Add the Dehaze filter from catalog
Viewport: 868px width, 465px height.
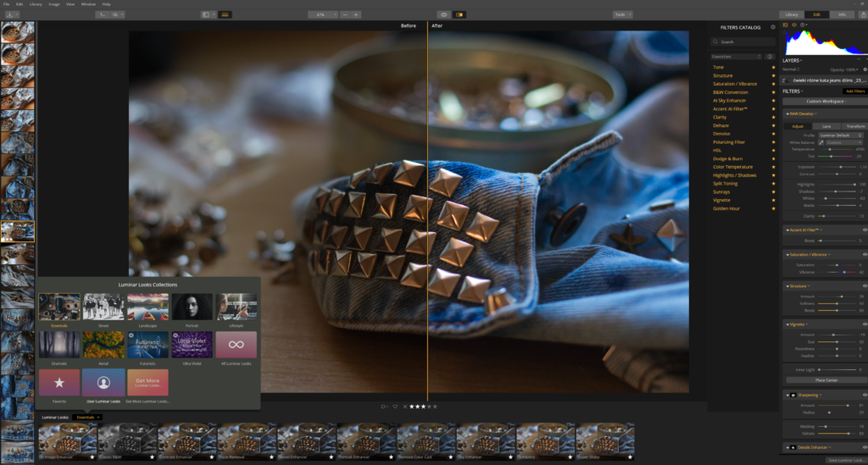point(721,125)
